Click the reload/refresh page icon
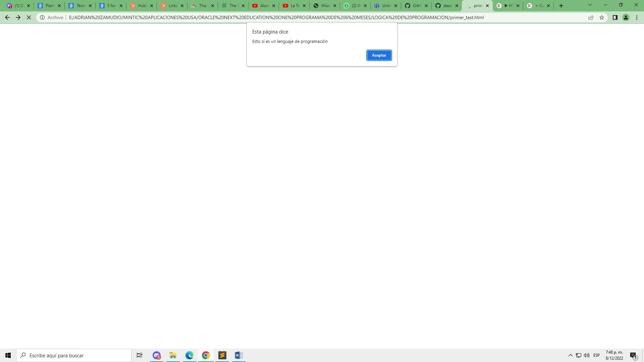 29,17
